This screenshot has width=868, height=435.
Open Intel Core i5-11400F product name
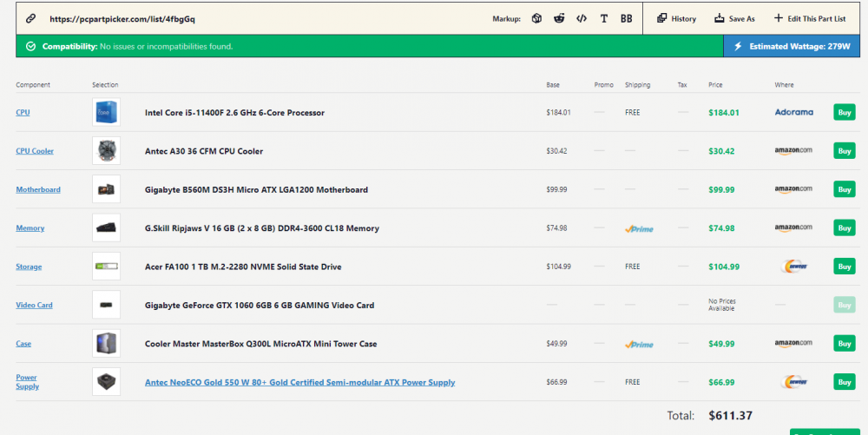[234, 112]
